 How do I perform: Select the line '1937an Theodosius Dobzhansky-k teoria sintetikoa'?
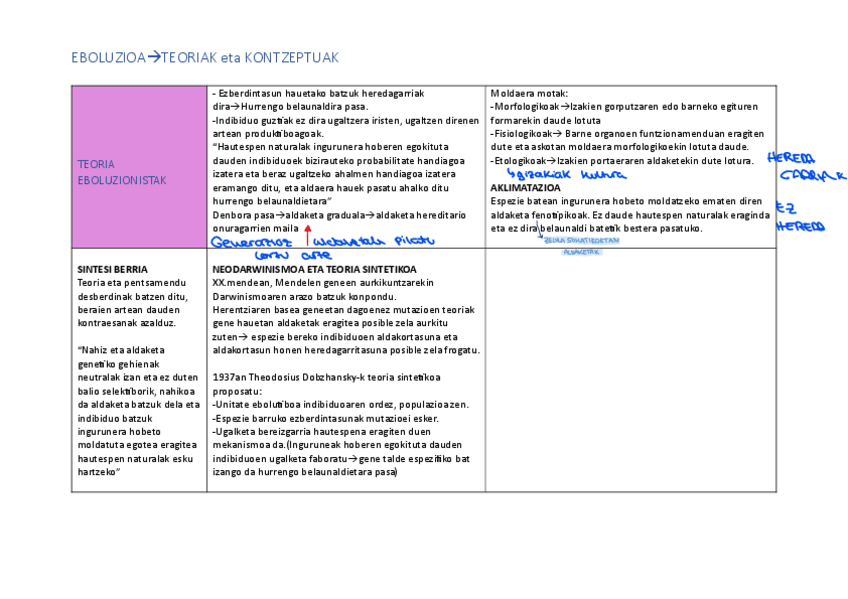[x=327, y=377]
